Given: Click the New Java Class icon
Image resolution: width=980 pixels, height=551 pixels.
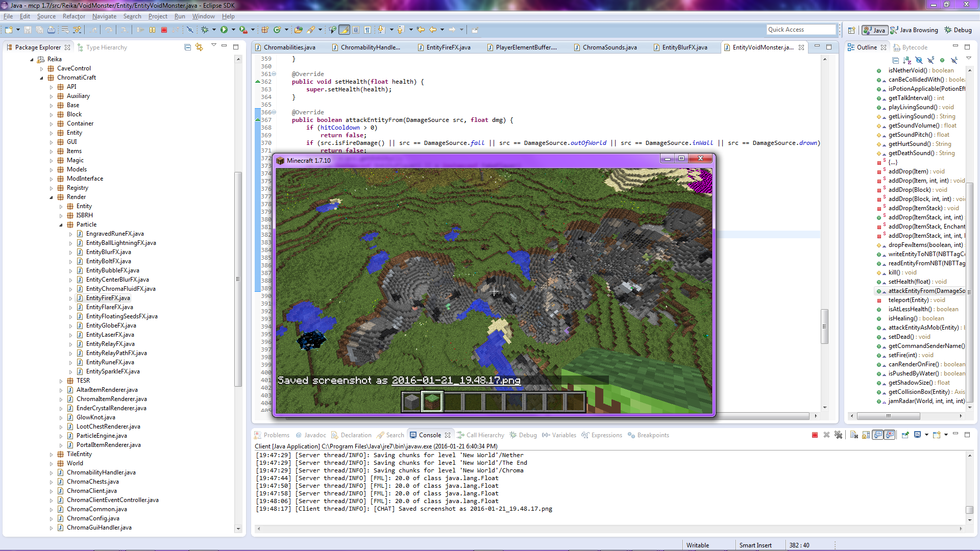Looking at the screenshot, I should click(x=277, y=30).
